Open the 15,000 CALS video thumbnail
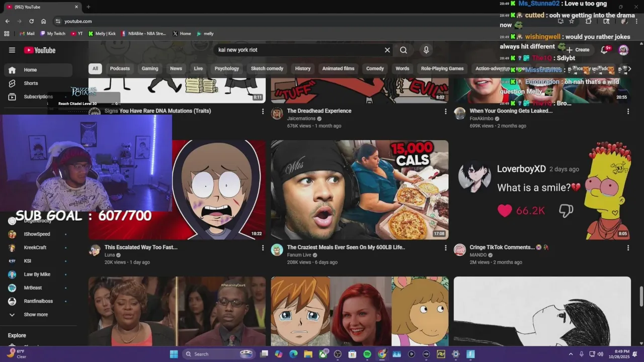The height and width of the screenshot is (362, 644). point(359,190)
